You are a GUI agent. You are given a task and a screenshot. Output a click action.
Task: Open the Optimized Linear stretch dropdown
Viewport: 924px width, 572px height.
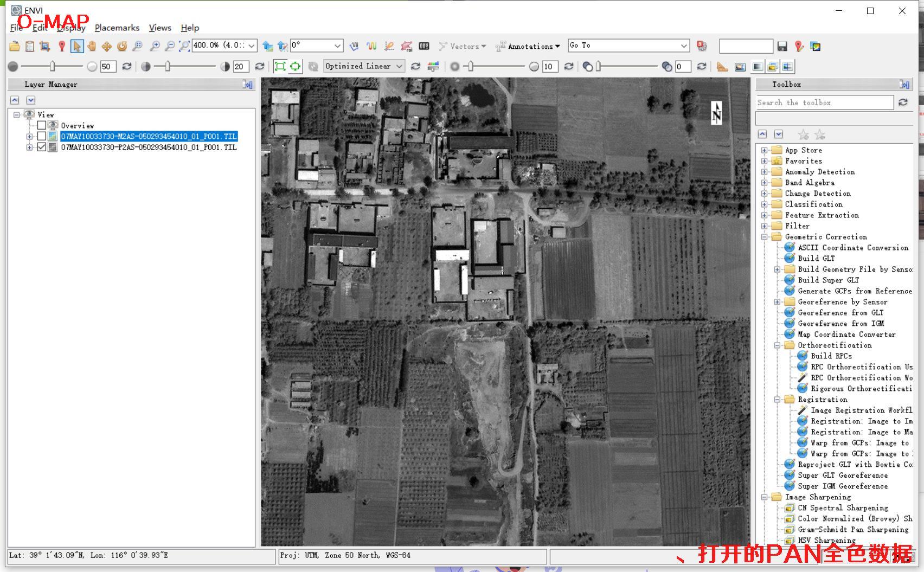tap(364, 66)
